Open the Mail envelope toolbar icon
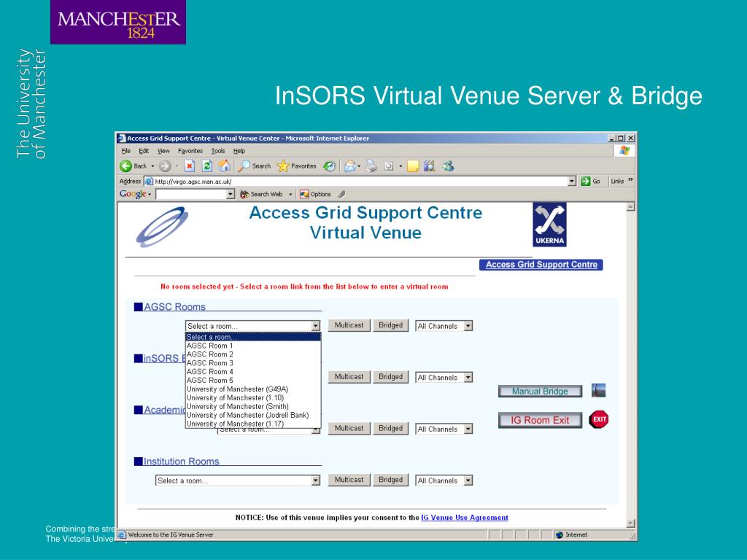The width and height of the screenshot is (747, 560). coord(350,166)
